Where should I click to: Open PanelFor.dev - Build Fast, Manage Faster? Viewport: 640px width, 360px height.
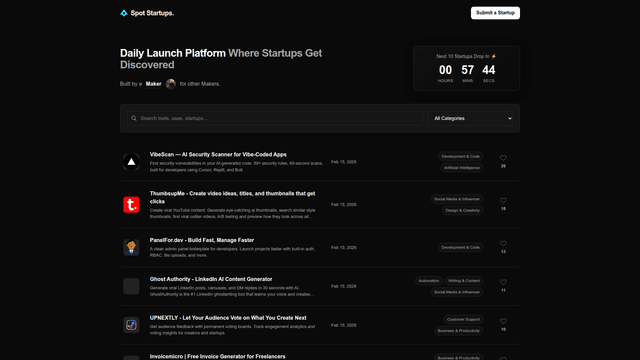coord(202,240)
